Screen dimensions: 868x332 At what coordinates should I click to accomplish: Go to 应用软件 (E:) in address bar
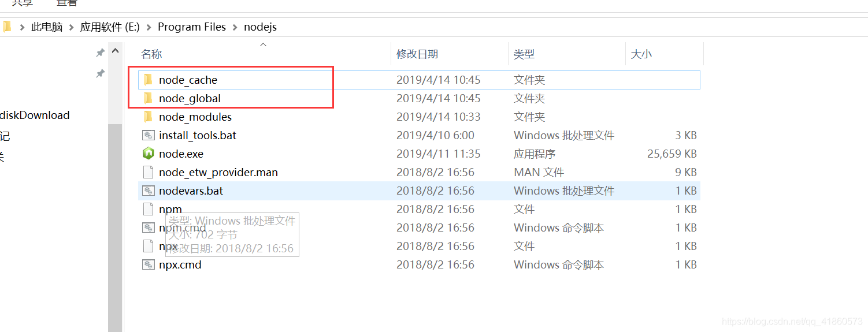pos(110,27)
